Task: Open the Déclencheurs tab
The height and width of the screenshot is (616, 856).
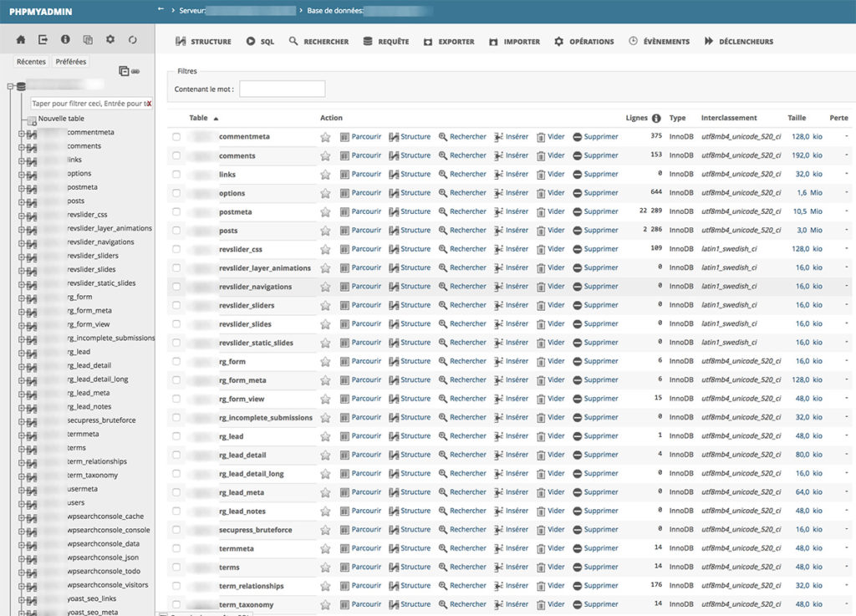Action: [739, 42]
